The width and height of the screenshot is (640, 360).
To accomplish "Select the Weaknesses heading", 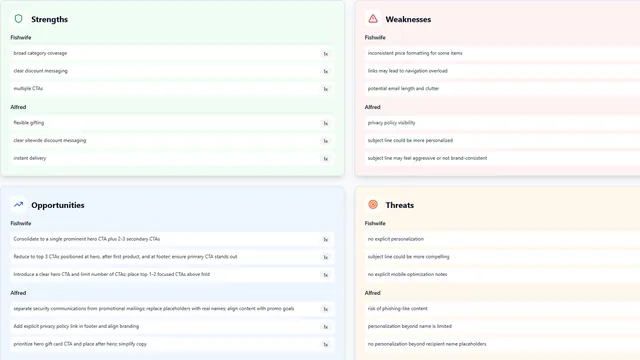I will tap(408, 19).
